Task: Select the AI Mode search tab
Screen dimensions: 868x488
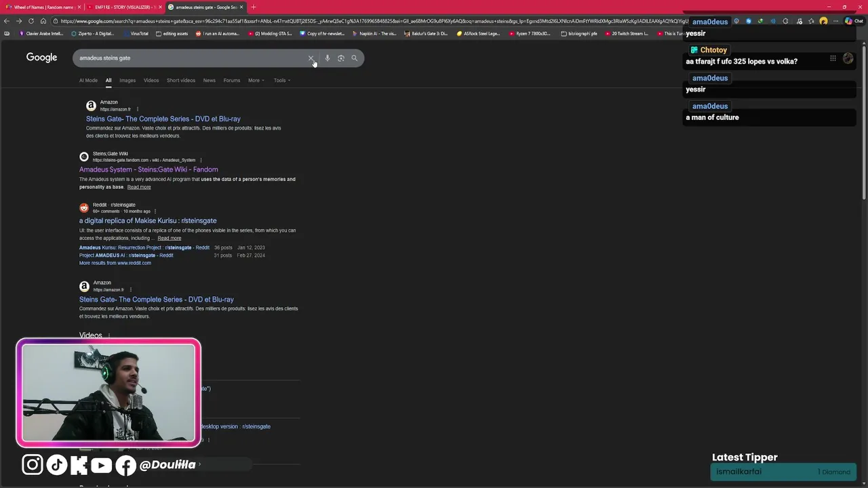Action: pyautogui.click(x=88, y=81)
